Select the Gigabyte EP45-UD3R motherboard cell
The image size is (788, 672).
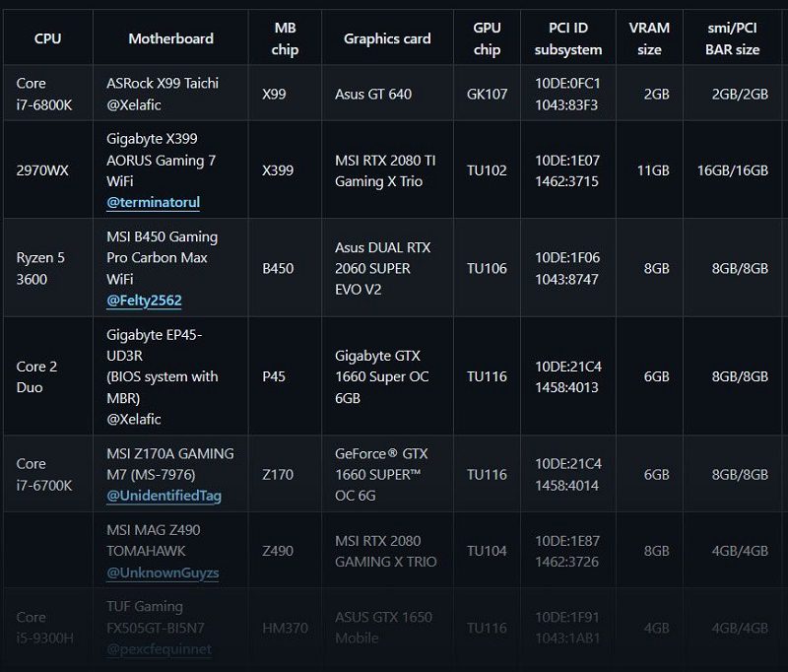tap(170, 376)
